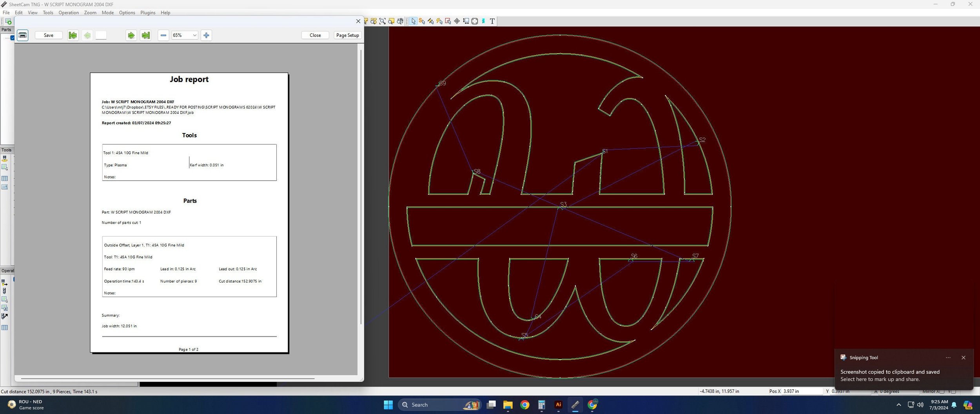Click the G-code tool icon in Tools panel

pos(5,168)
